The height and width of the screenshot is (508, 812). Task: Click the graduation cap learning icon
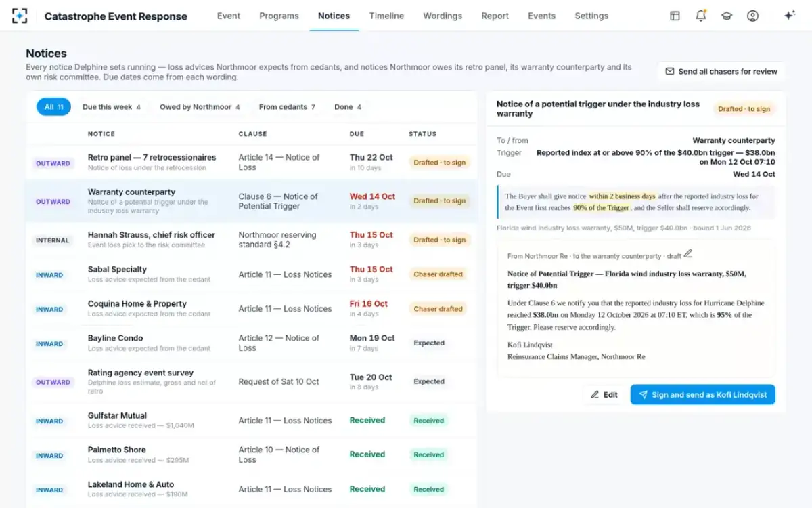(727, 16)
